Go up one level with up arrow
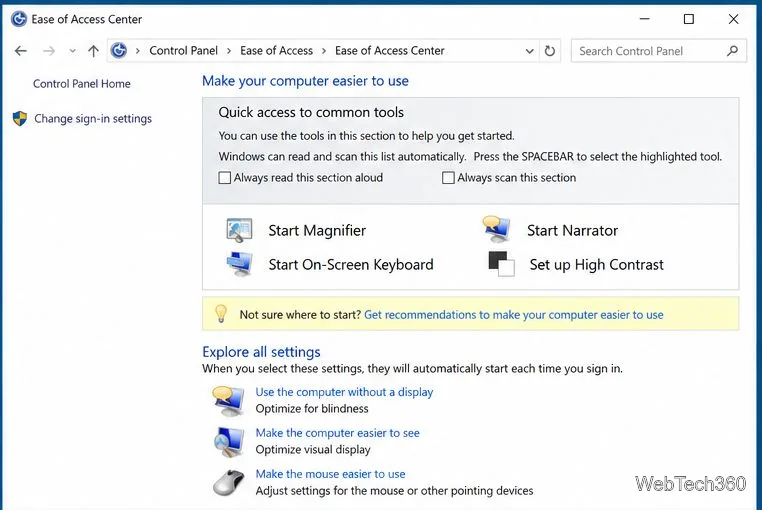The height and width of the screenshot is (510, 762). click(93, 51)
